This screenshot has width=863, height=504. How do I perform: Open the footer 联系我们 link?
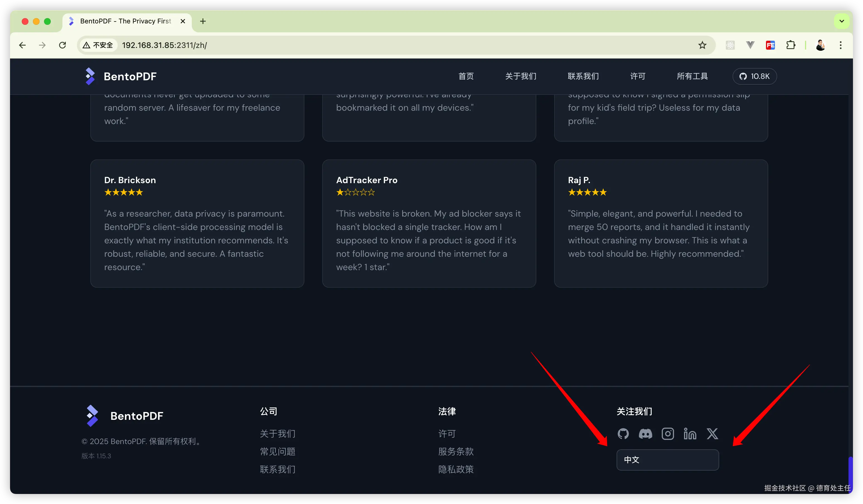(277, 469)
